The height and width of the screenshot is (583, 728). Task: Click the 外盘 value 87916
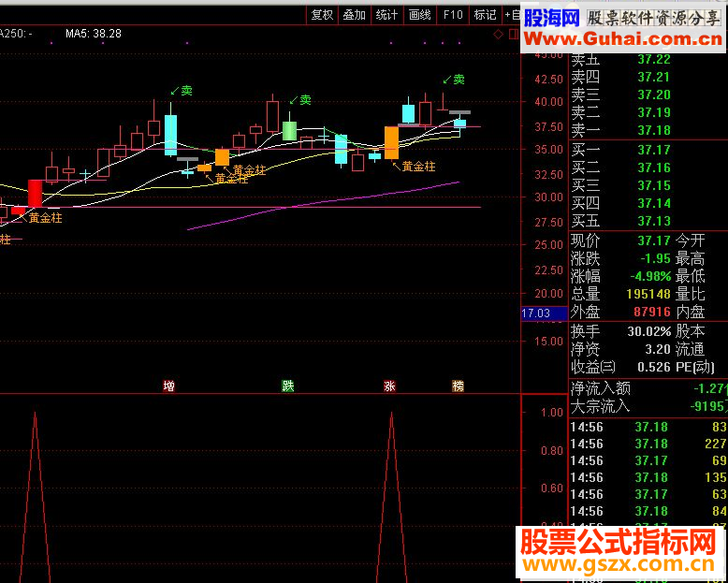652,312
